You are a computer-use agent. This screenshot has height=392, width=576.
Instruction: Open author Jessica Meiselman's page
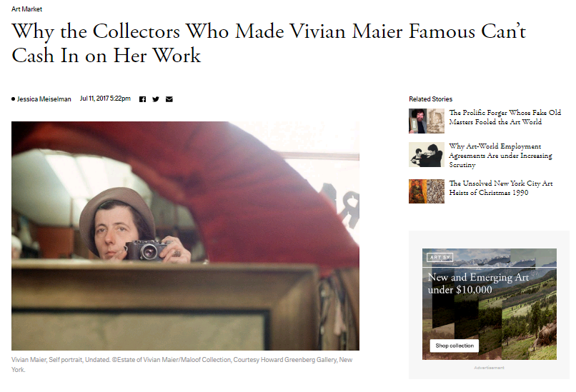(x=44, y=99)
